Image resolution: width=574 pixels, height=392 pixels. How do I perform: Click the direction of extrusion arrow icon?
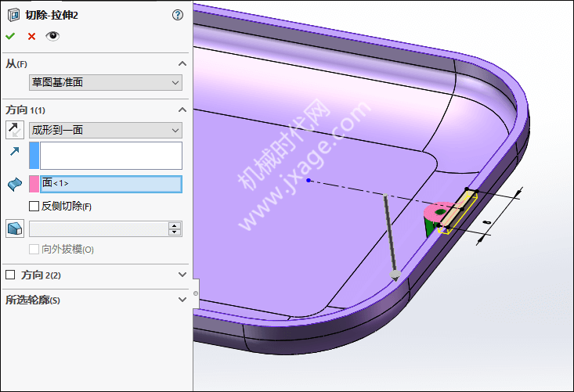tap(15, 151)
